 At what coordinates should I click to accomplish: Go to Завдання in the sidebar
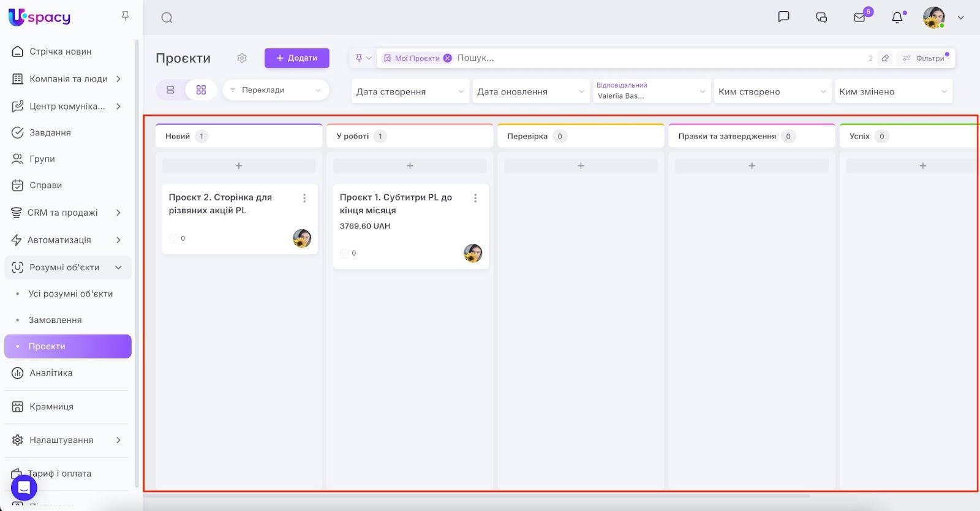pos(50,132)
